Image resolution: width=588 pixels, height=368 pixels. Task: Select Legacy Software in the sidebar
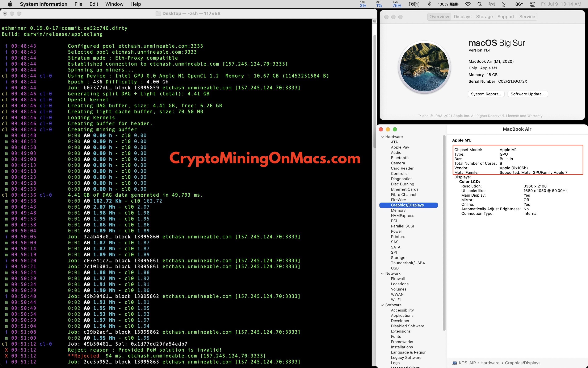click(406, 357)
